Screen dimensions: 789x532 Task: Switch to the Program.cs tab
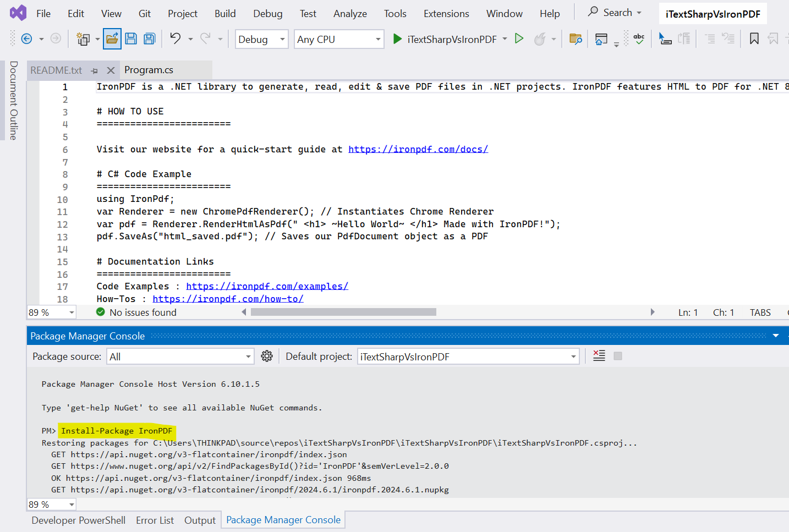point(149,70)
